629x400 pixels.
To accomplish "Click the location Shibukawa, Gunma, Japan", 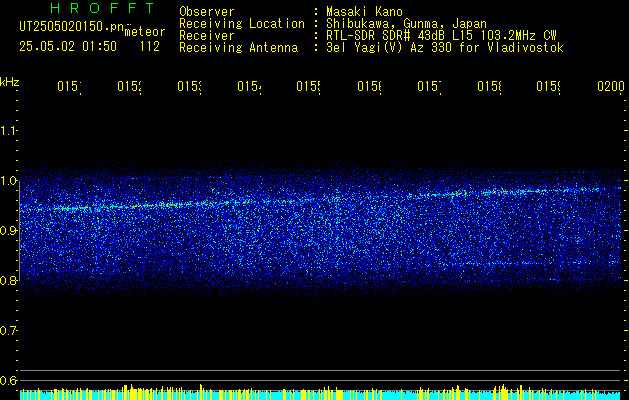I will pos(406,24).
